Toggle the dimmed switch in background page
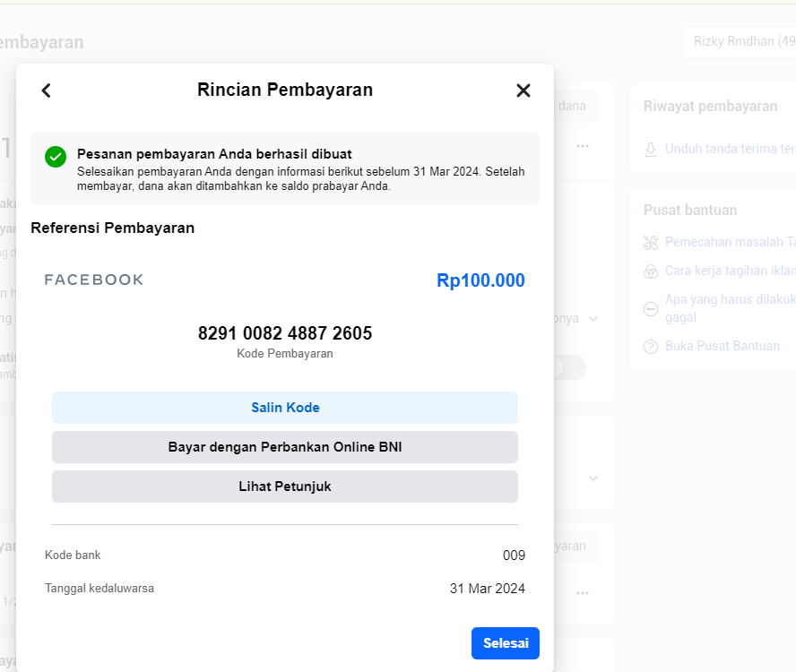 (x=569, y=367)
